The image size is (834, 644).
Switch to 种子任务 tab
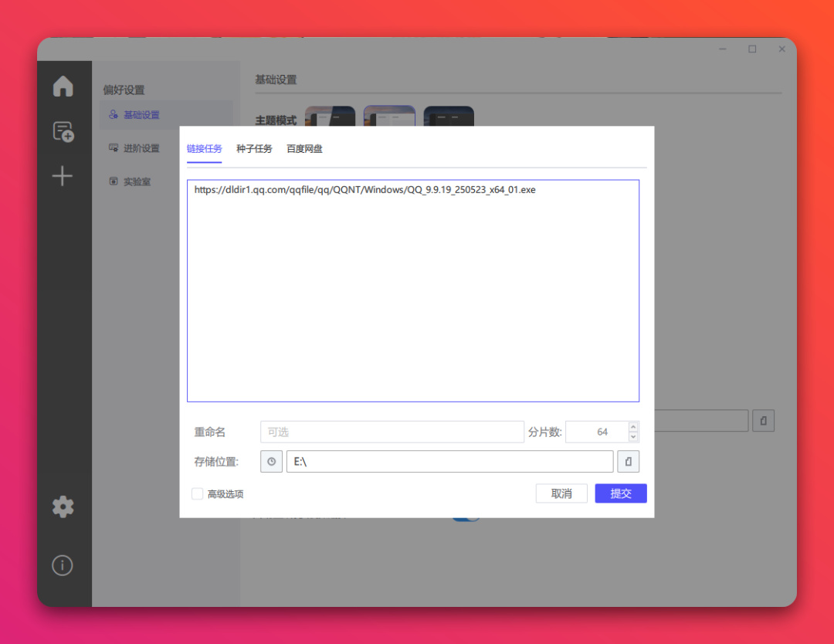[254, 149]
